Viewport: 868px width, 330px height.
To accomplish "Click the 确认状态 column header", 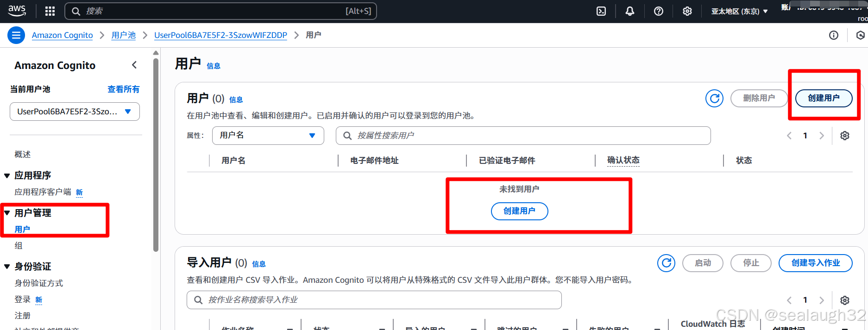I will click(623, 160).
